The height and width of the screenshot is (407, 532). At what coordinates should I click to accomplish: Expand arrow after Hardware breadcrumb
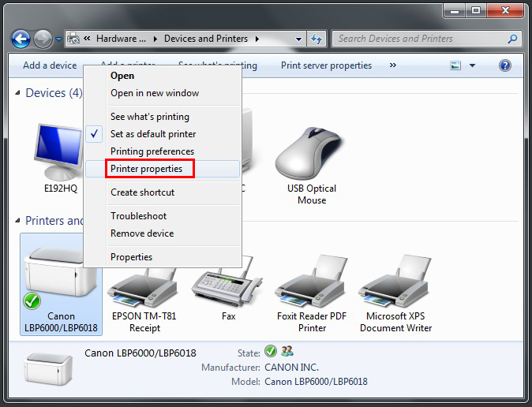coord(155,39)
